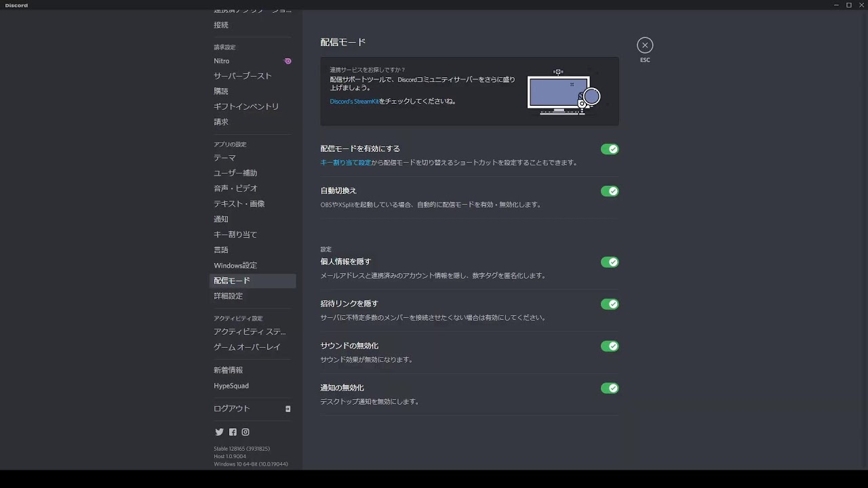Click the 請求設定 sidebar header

pos(225,47)
